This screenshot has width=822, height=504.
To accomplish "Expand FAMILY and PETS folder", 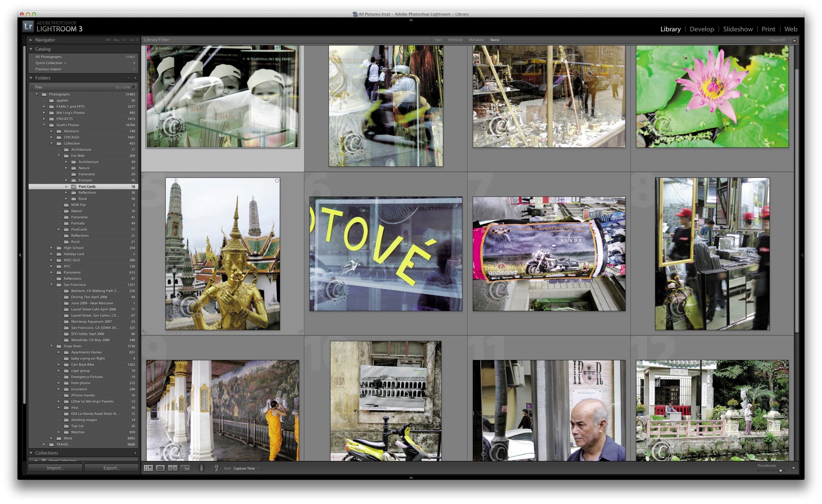I will pyautogui.click(x=44, y=107).
